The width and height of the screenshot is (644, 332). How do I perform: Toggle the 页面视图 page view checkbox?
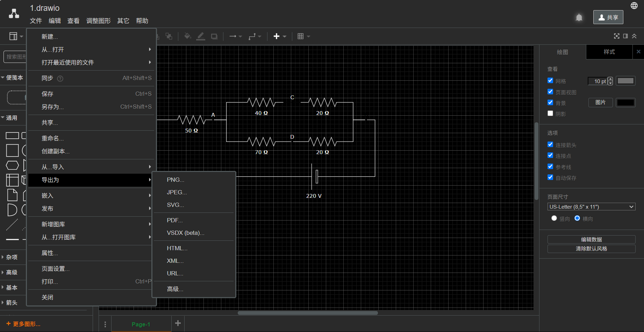click(x=550, y=92)
